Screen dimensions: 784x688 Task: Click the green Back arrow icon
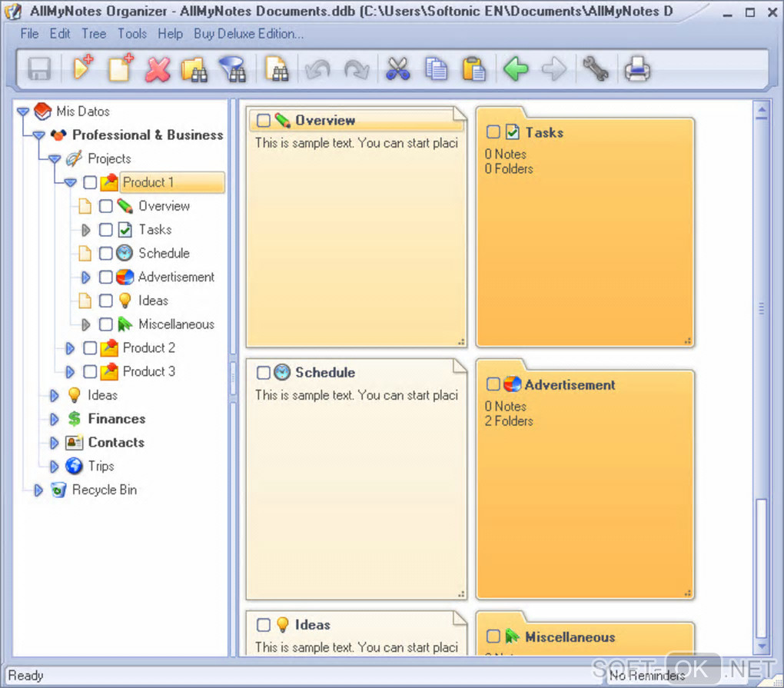click(x=516, y=68)
